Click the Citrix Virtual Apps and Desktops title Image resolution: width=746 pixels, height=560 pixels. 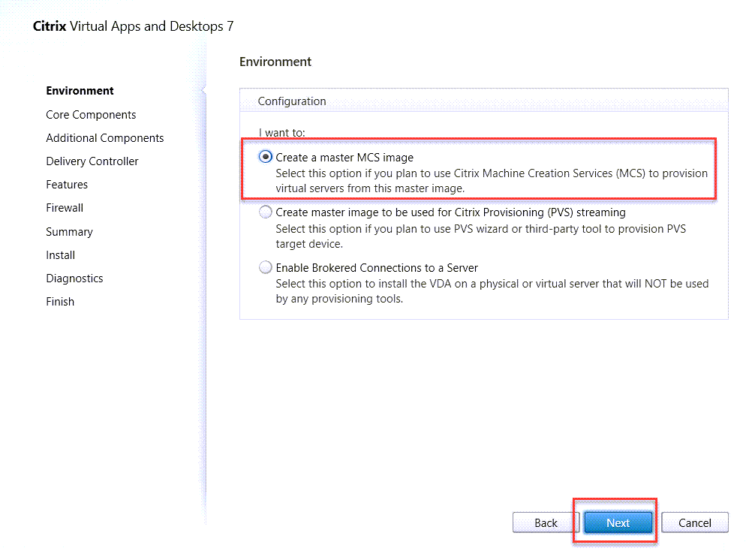click(134, 26)
